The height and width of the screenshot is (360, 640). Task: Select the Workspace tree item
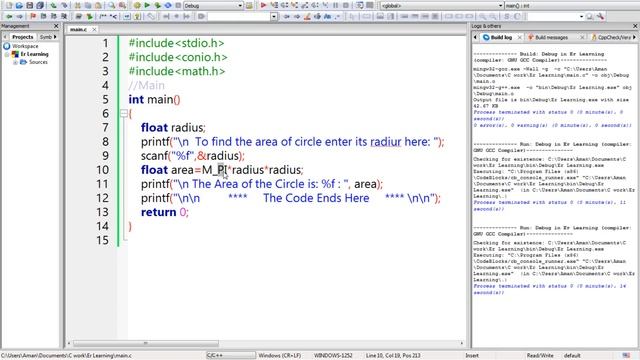(25, 47)
